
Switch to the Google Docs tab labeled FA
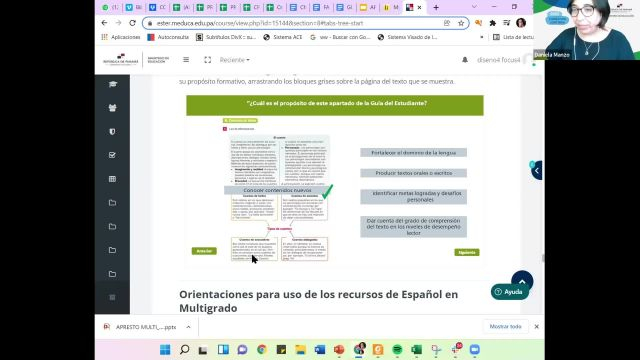321,7
